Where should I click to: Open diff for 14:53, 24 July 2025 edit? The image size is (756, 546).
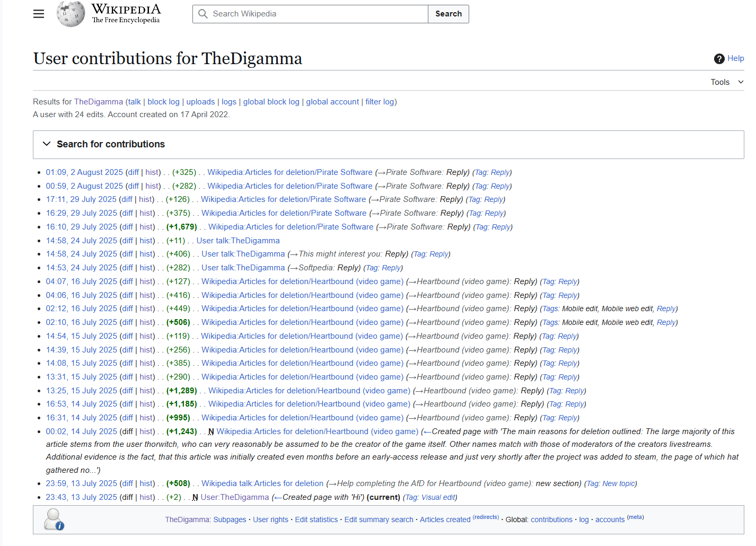(127, 268)
